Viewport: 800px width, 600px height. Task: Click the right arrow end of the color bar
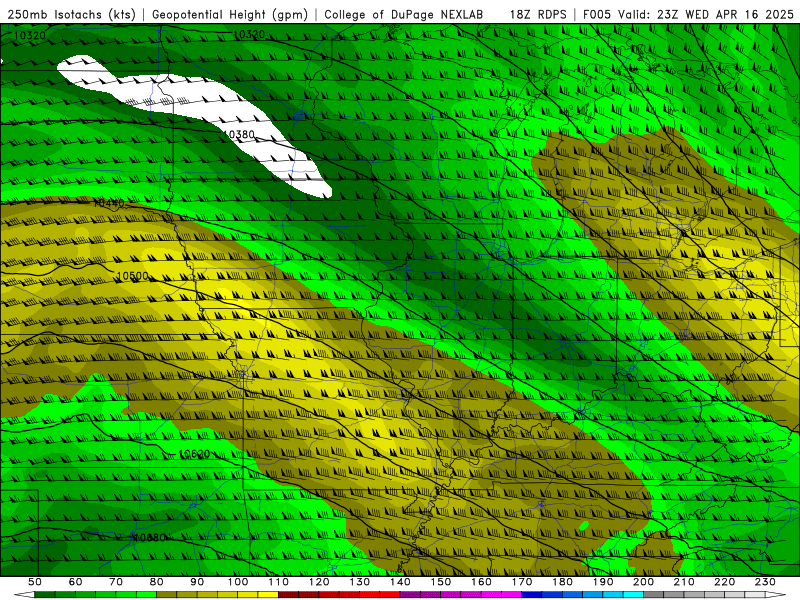point(776,595)
